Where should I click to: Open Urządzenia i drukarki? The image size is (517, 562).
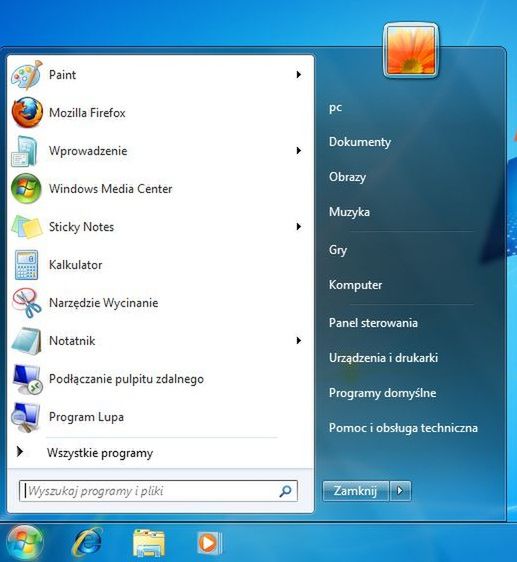pyautogui.click(x=383, y=358)
